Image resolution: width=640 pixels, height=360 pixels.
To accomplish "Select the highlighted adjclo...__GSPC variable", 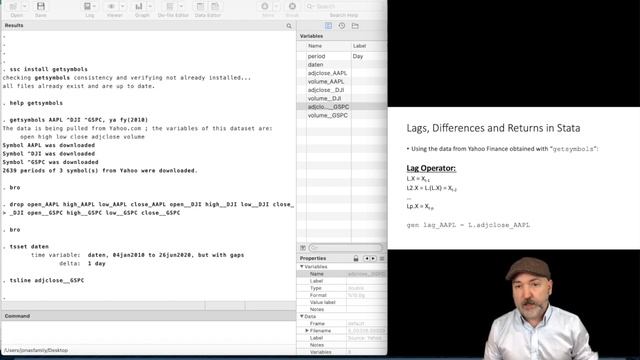I will (x=329, y=107).
